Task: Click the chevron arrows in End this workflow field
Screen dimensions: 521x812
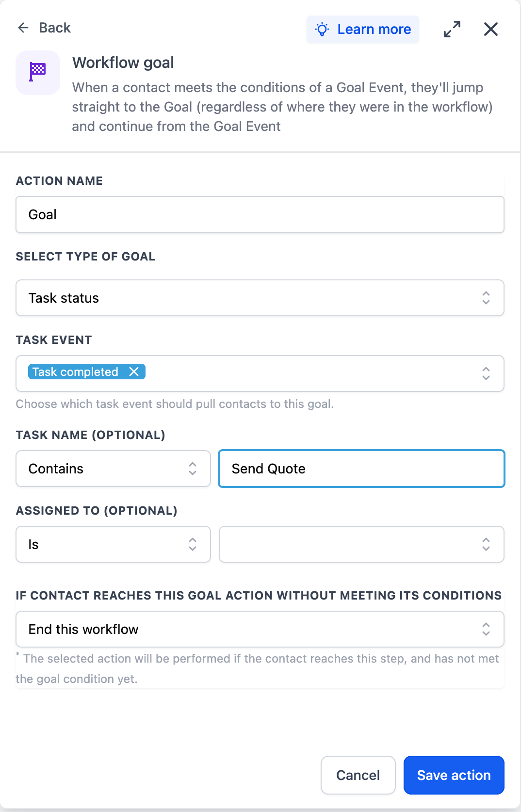Action: (486, 629)
